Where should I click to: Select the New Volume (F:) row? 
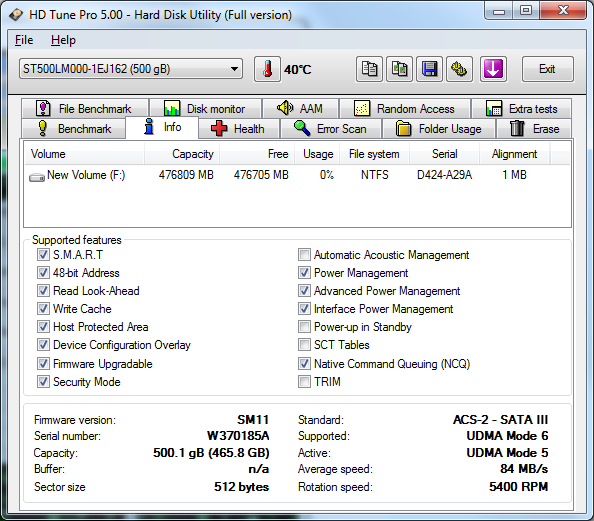297,175
